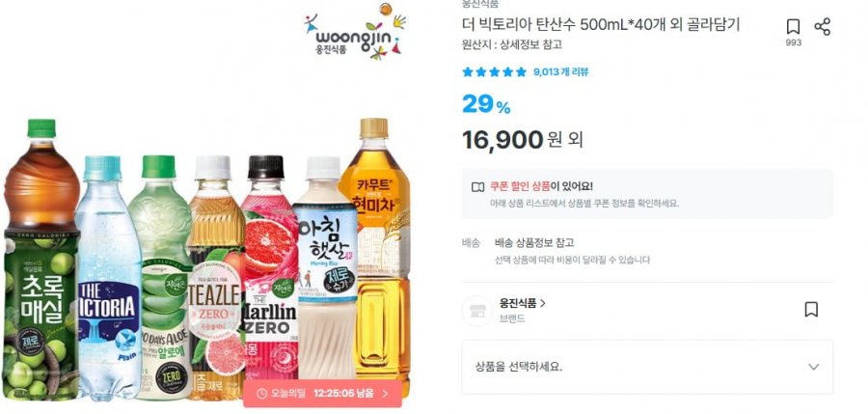Open the 오늘의딜 countdown banner
This screenshot has width=868, height=414.
coord(322,394)
